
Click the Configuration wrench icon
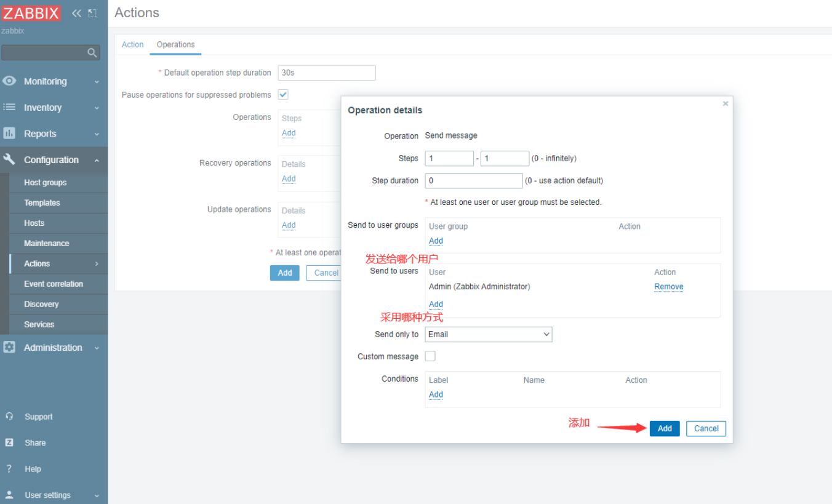click(9, 159)
